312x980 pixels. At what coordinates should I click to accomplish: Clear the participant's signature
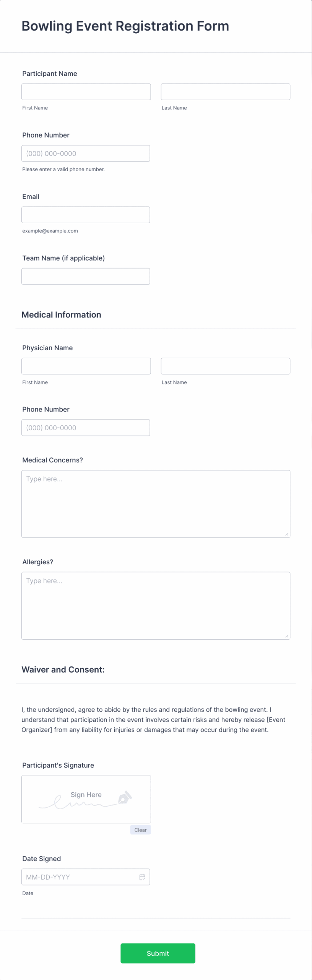click(x=140, y=830)
